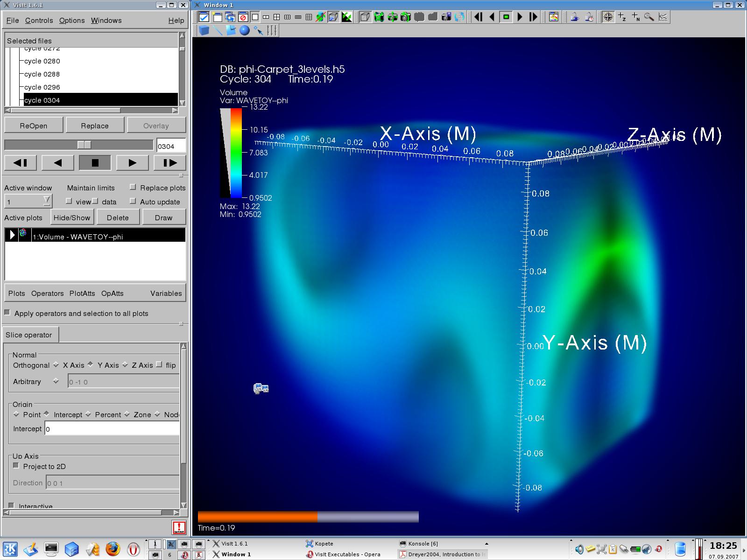Open the Operators menu
The image size is (747, 560).
(x=47, y=293)
